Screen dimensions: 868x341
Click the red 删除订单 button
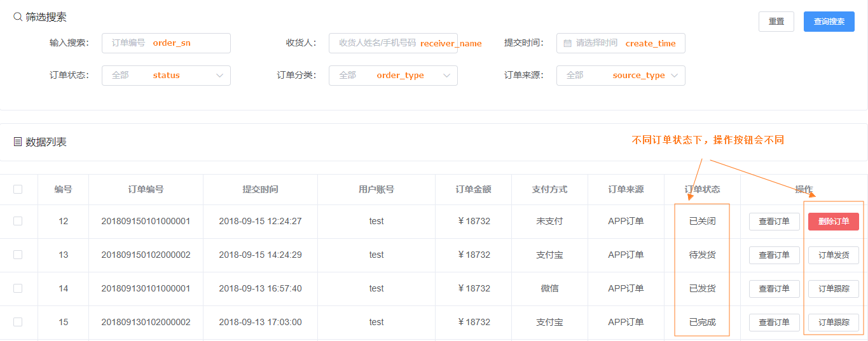click(x=833, y=222)
